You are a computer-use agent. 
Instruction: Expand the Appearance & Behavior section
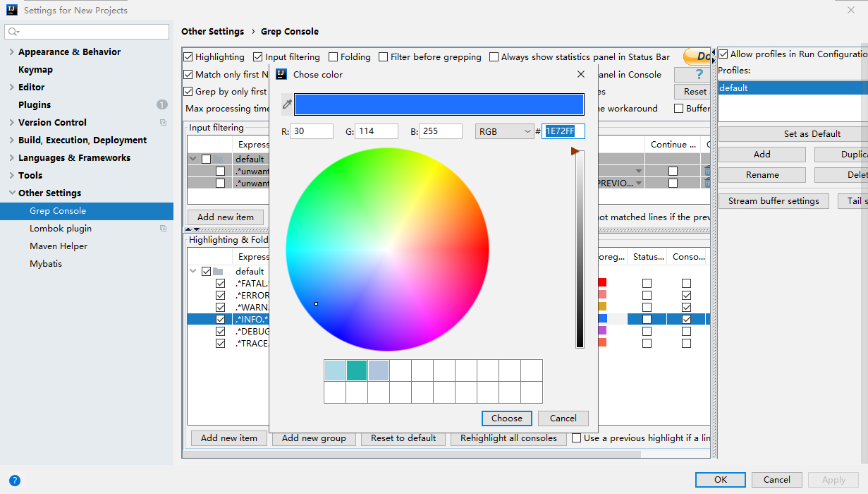coord(11,52)
